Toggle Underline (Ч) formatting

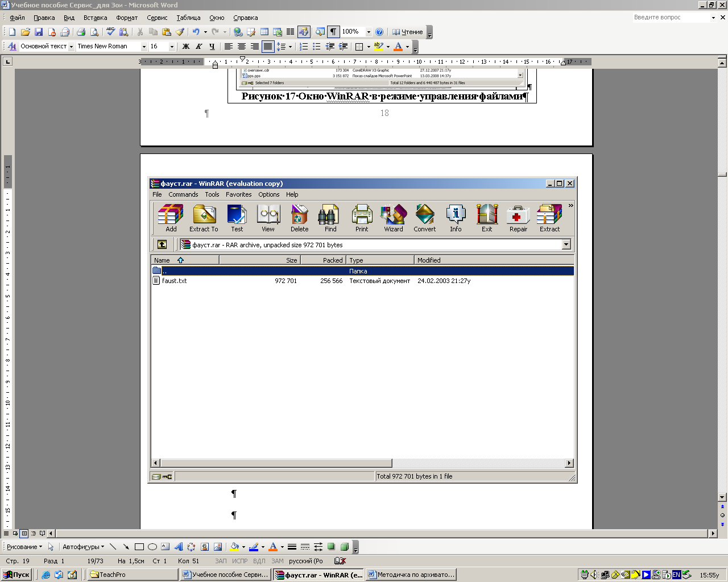(212, 47)
